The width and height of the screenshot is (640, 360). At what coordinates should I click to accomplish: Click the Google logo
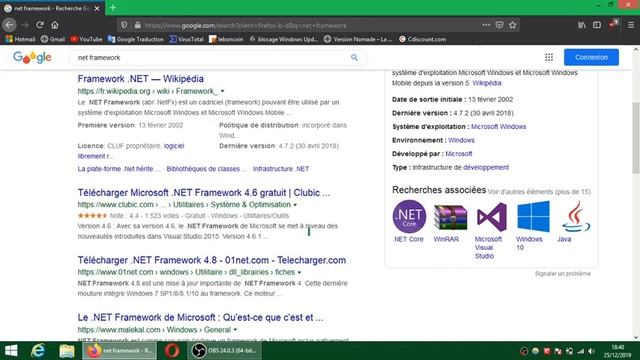tap(32, 58)
